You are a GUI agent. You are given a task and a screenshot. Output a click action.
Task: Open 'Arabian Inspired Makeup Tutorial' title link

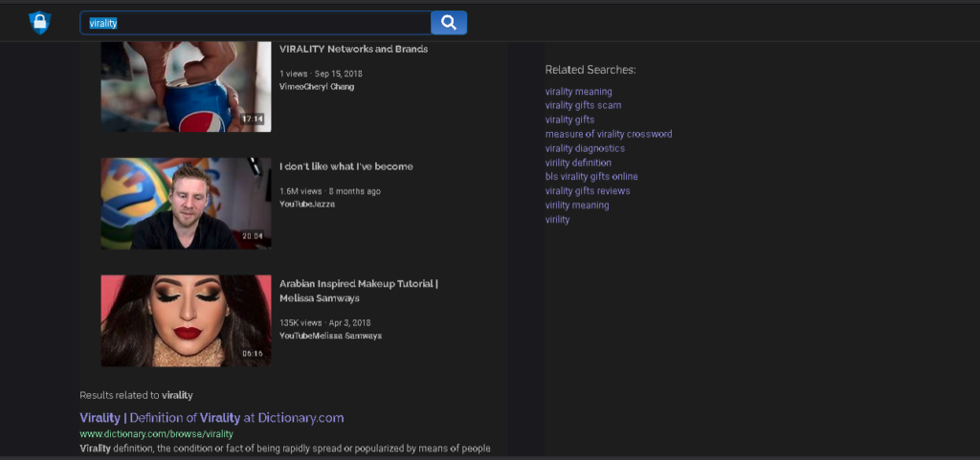coord(359,291)
